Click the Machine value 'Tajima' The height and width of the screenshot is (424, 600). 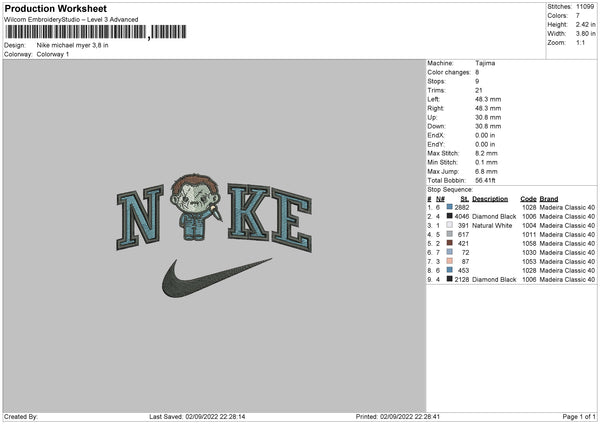click(485, 63)
